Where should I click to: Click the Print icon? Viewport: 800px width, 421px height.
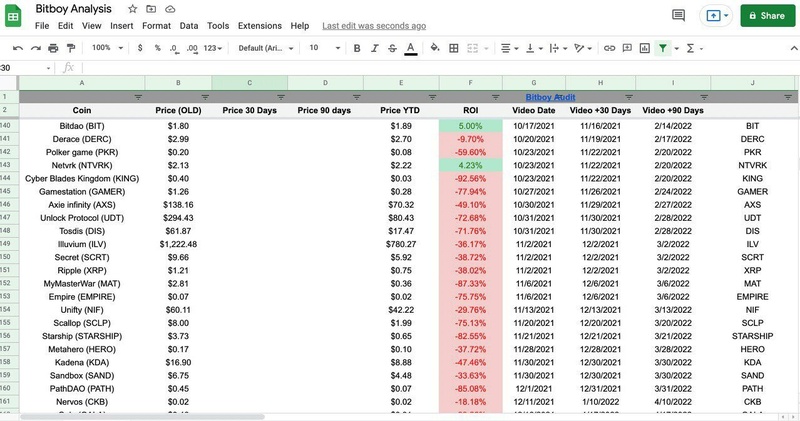53,48
